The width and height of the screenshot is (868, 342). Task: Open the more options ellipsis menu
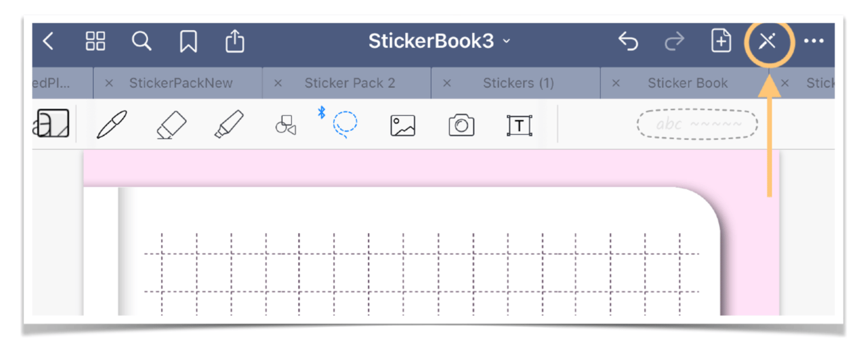point(814,41)
